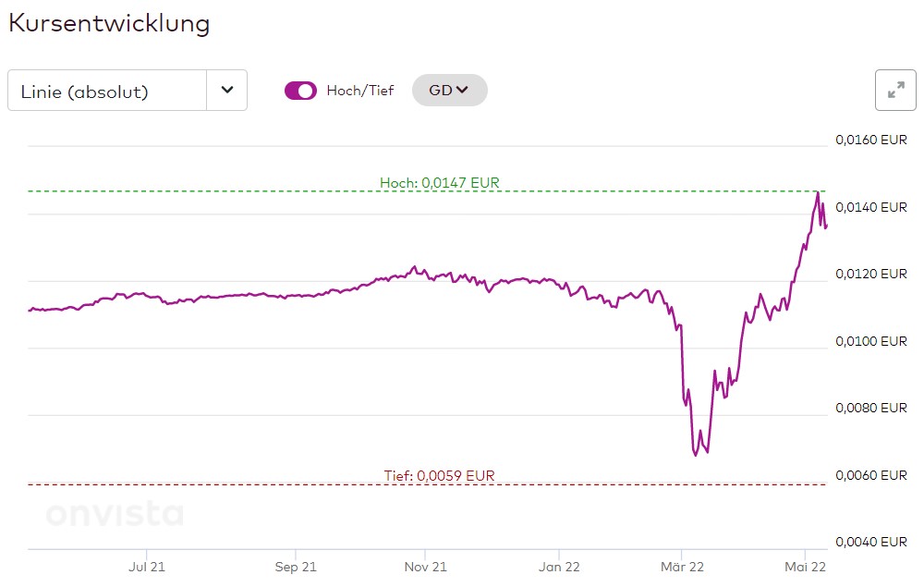The width and height of the screenshot is (924, 587).
Task: Click the 'Jan 22' date axis label
Action: pos(561,566)
